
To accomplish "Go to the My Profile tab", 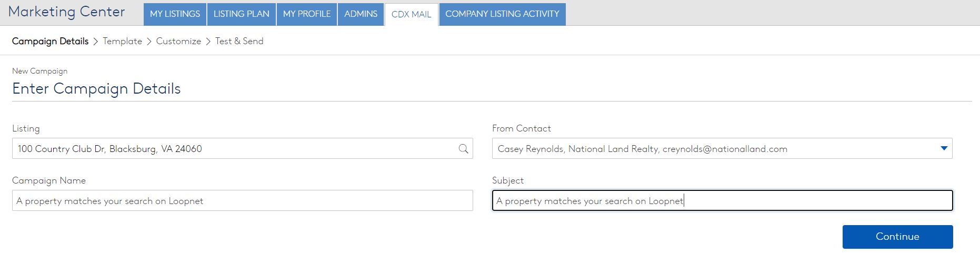I will pos(306,14).
